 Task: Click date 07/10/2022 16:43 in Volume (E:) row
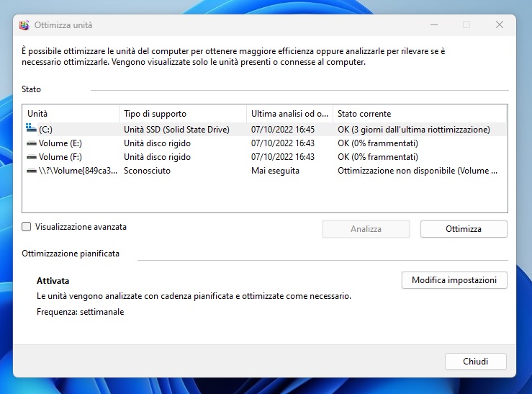(x=283, y=143)
